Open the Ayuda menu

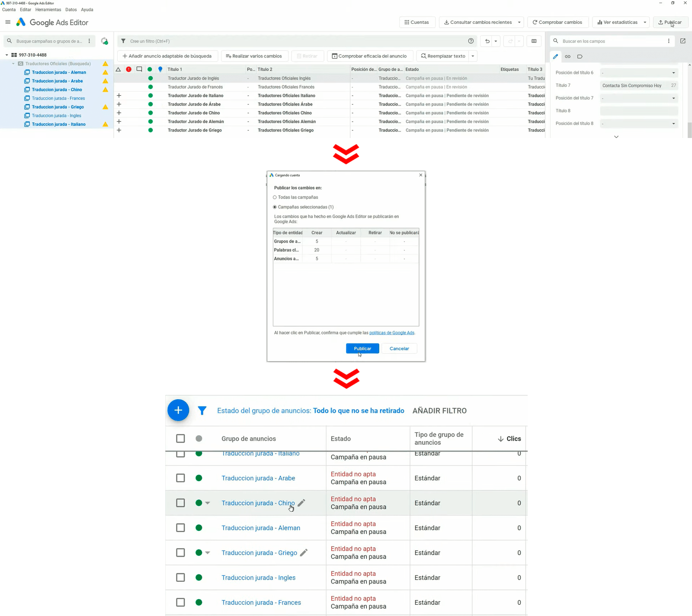click(87, 10)
